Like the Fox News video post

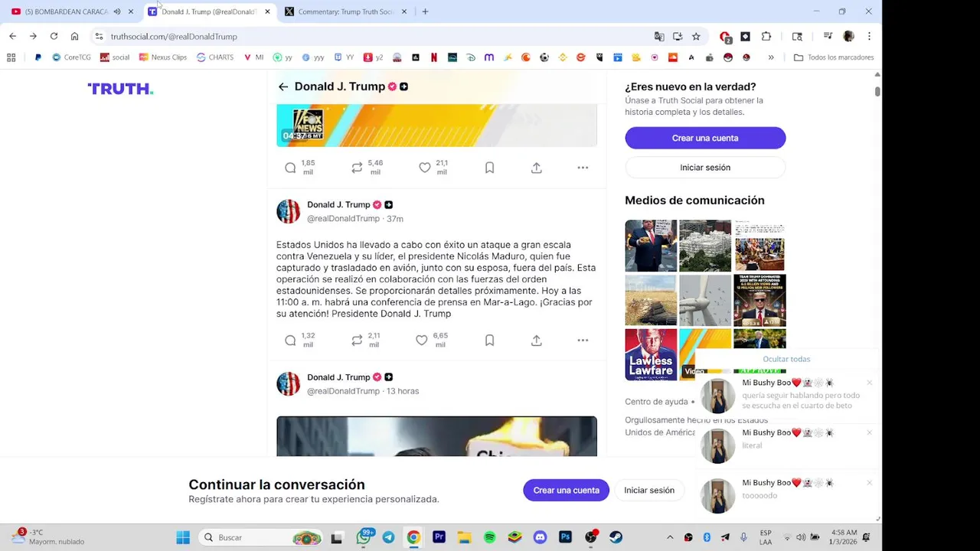[x=425, y=168]
